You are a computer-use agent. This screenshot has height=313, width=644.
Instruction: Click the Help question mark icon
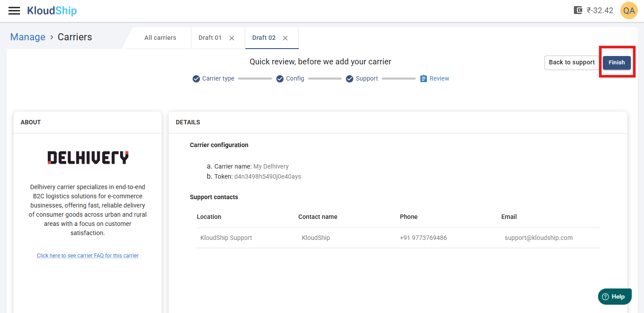(x=605, y=297)
